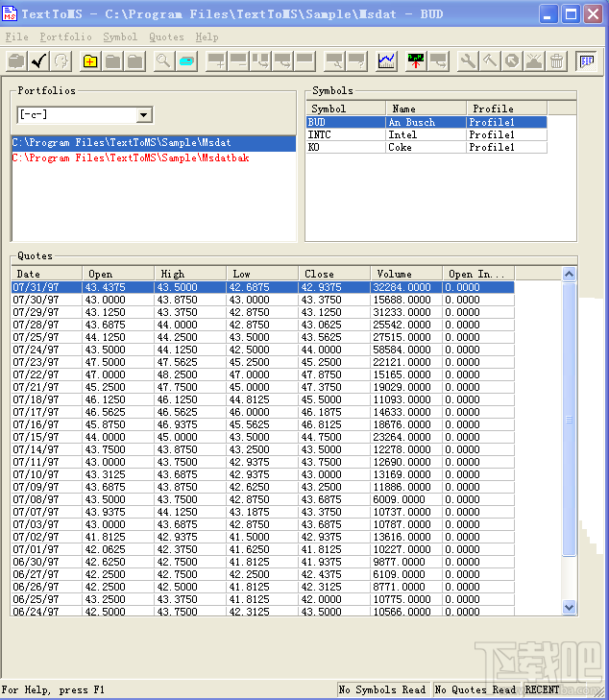Open the File menu

(x=16, y=36)
